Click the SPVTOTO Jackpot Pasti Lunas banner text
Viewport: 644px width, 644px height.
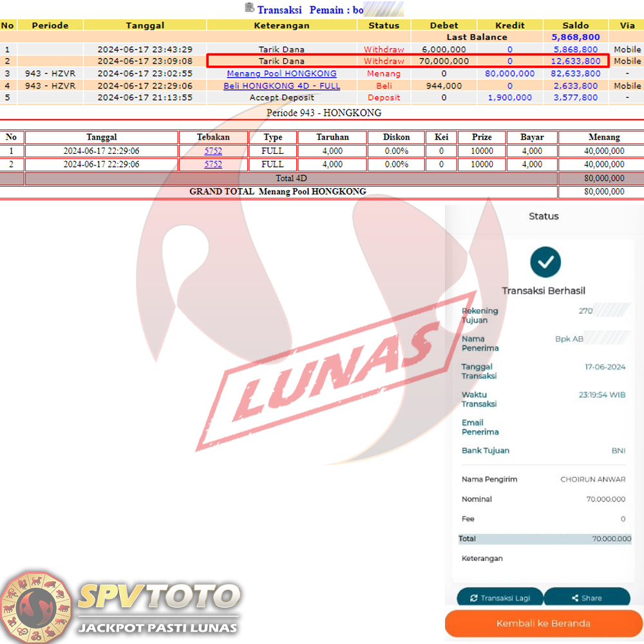[x=158, y=609]
